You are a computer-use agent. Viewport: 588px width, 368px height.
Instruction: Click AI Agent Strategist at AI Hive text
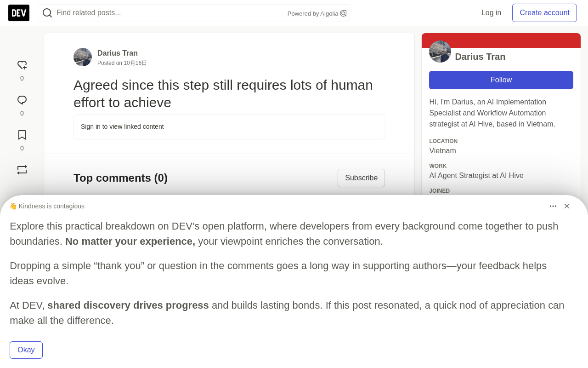[x=476, y=176]
